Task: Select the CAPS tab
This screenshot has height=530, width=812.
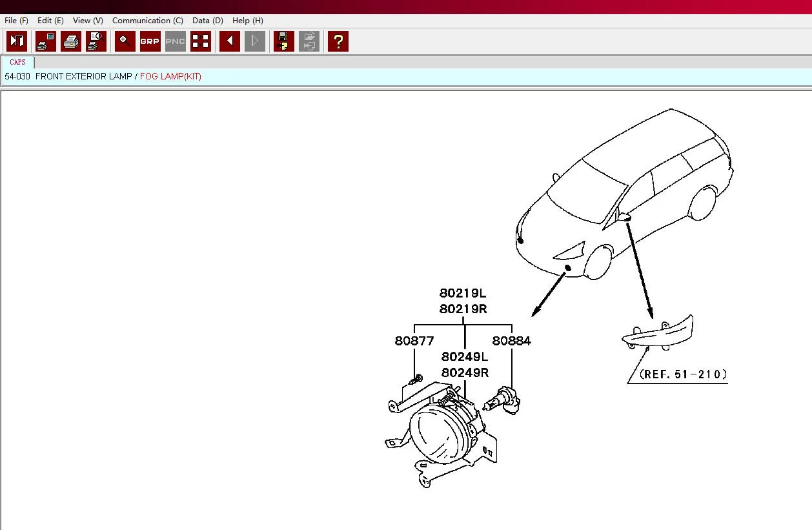Action: [18, 62]
